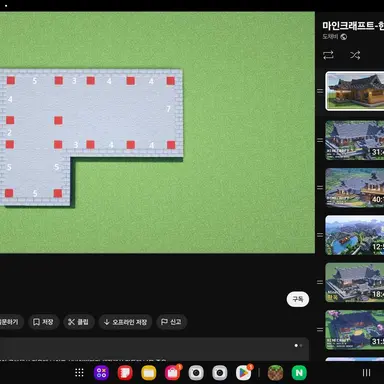Tap the recent apps navigation button
The width and height of the screenshot is (384, 384).
(366, 373)
